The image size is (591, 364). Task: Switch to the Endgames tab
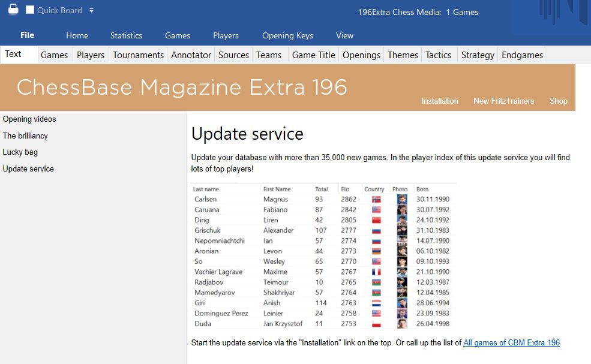click(x=521, y=55)
